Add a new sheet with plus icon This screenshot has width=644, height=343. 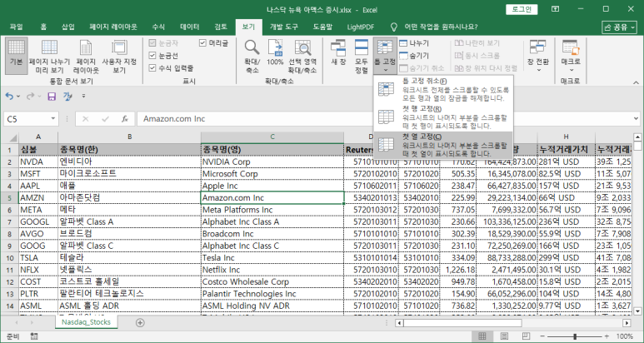coord(140,322)
